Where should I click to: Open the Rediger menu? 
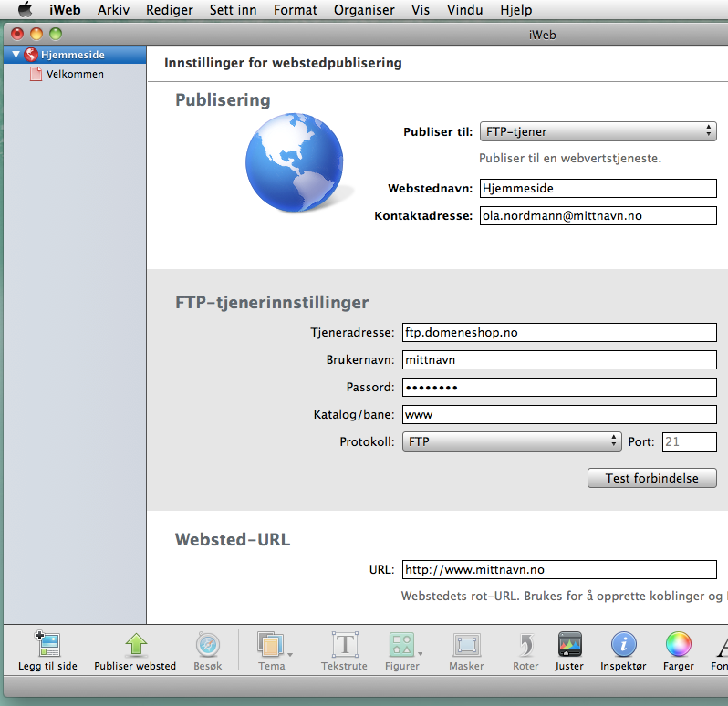[170, 10]
